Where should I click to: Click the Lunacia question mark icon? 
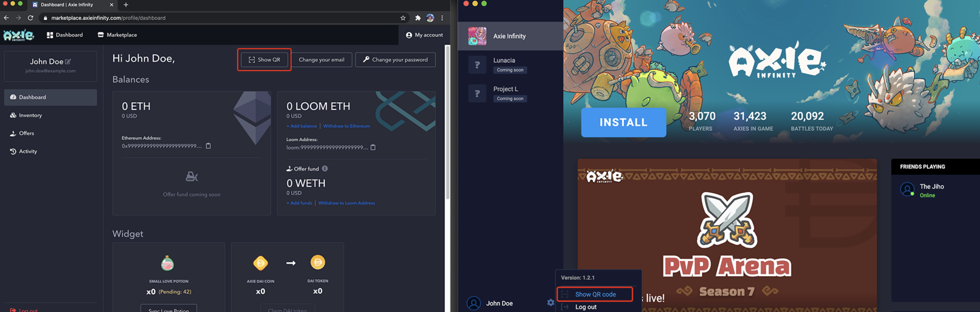(x=477, y=65)
